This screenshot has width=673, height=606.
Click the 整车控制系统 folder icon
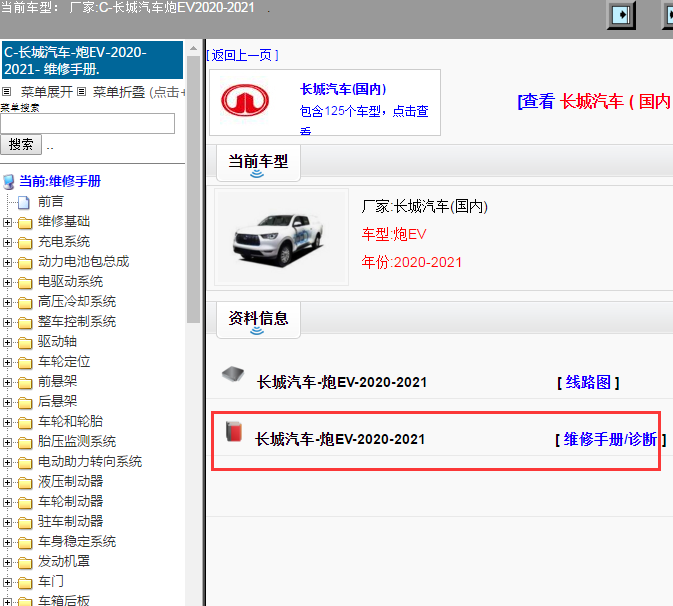point(25,322)
